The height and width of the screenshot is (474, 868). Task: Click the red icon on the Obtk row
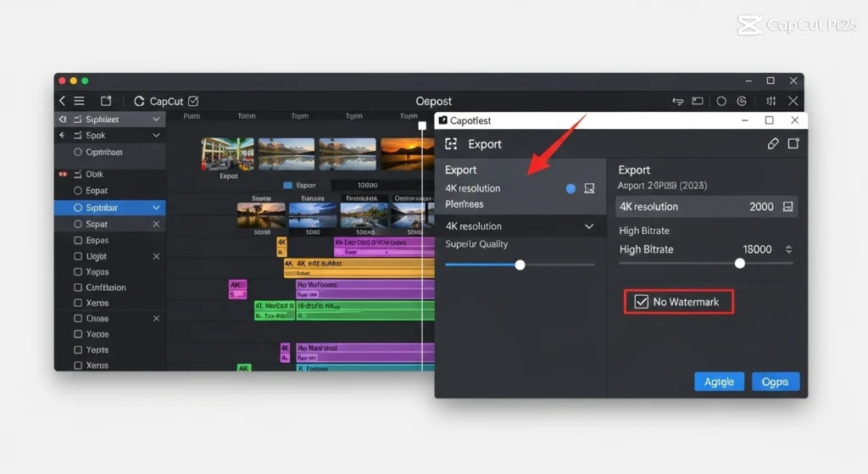(x=63, y=174)
